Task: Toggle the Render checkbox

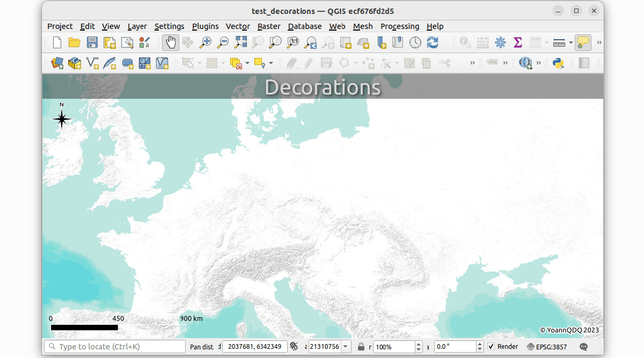Action: tap(491, 347)
